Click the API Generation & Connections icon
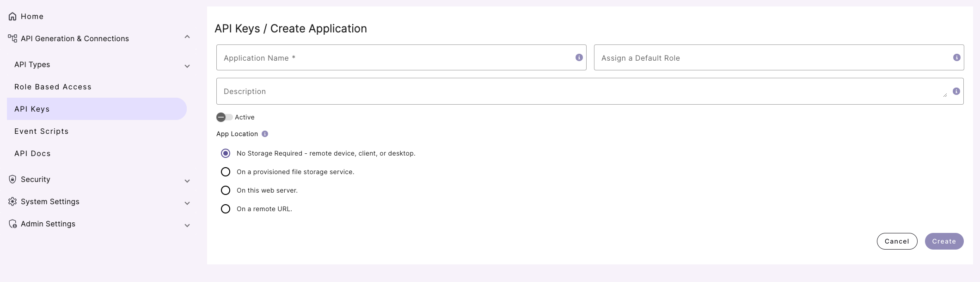The image size is (980, 282). pos(12,38)
